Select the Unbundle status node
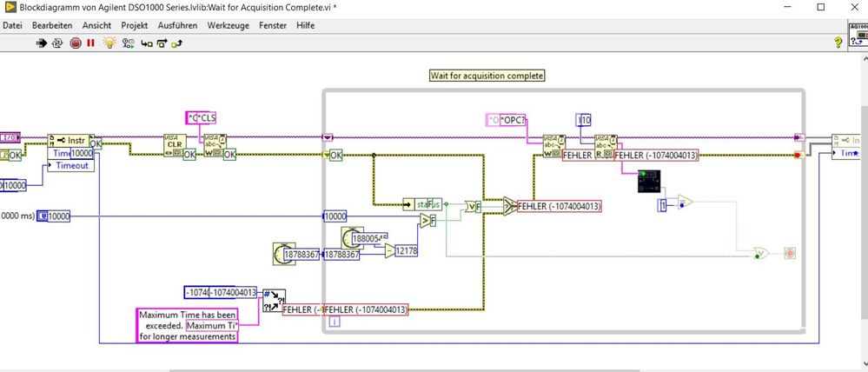 pyautogui.click(x=421, y=204)
